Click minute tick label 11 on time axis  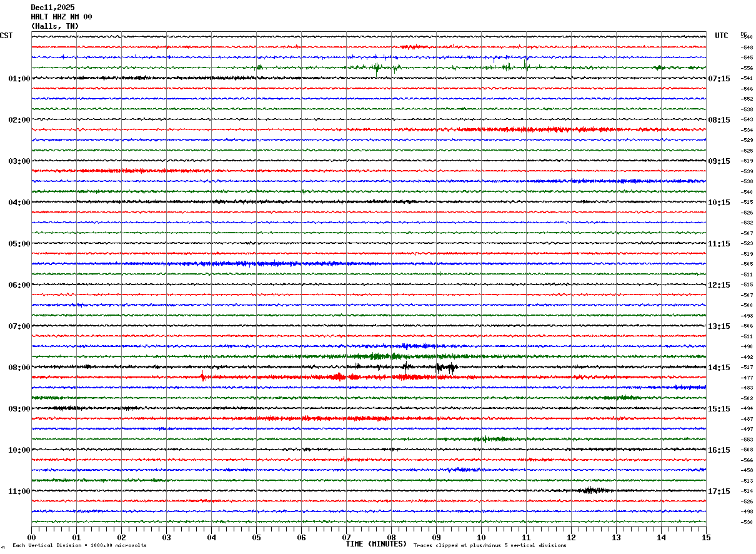tap(526, 537)
